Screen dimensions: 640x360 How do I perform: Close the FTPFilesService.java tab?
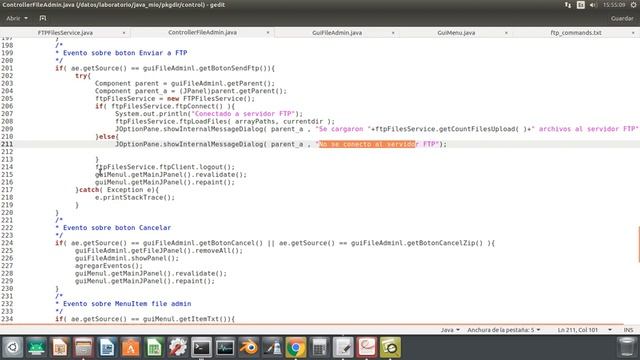click(124, 33)
